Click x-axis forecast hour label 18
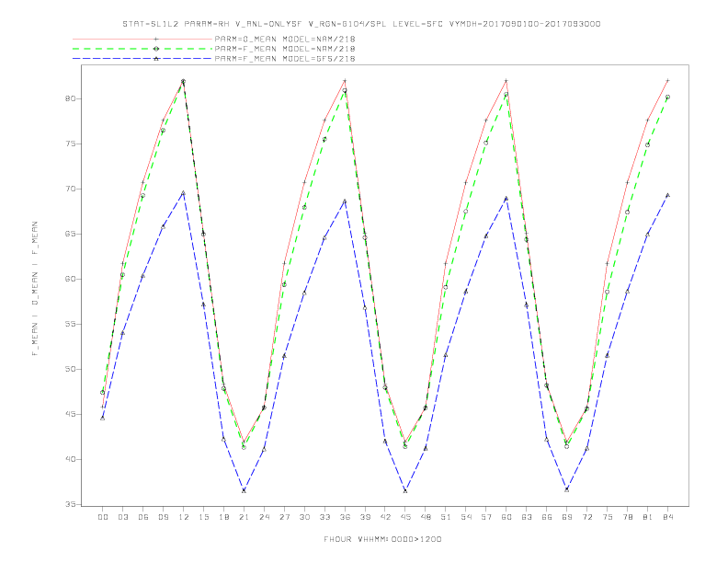This screenshot has height=563, width=728. [223, 518]
